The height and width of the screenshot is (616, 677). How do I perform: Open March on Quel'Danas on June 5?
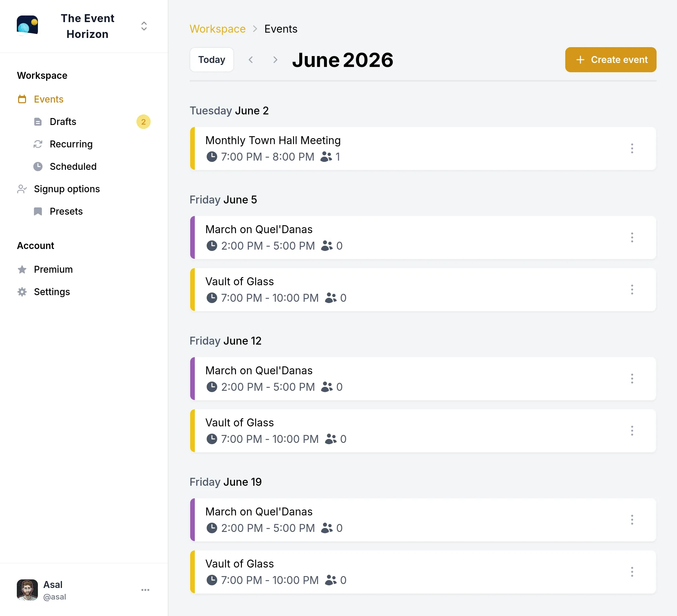pyautogui.click(x=423, y=237)
